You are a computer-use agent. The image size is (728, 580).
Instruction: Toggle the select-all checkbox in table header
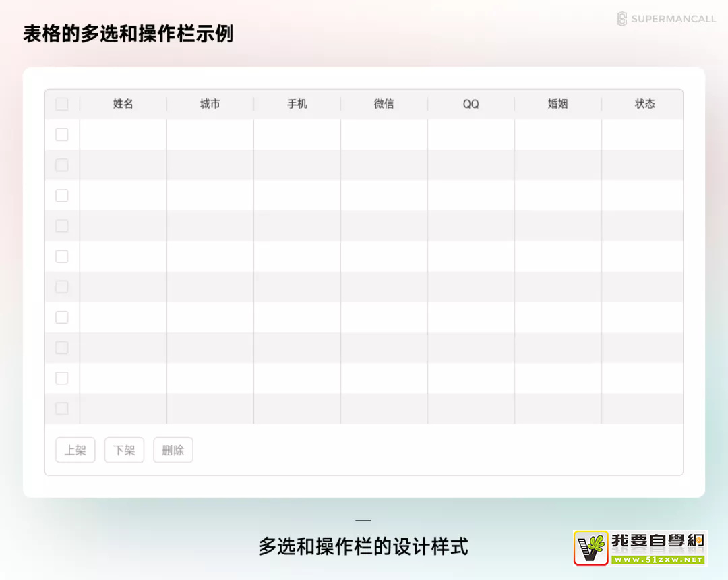click(x=62, y=104)
